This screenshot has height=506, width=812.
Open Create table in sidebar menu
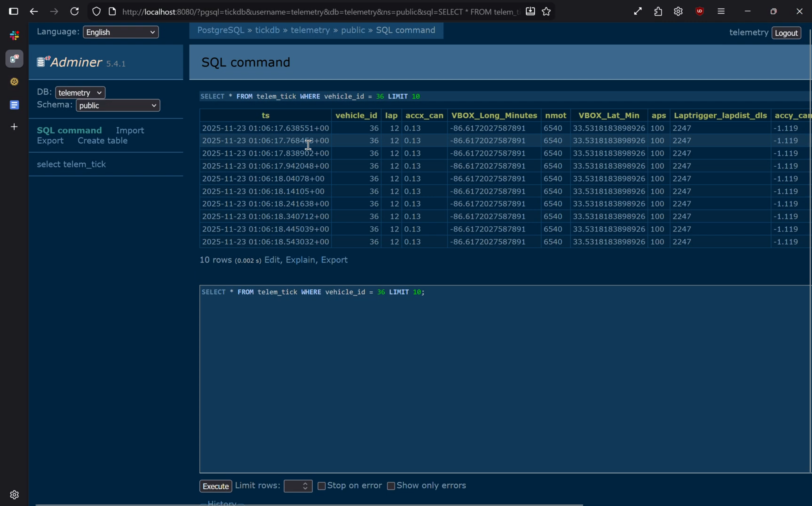pos(102,141)
